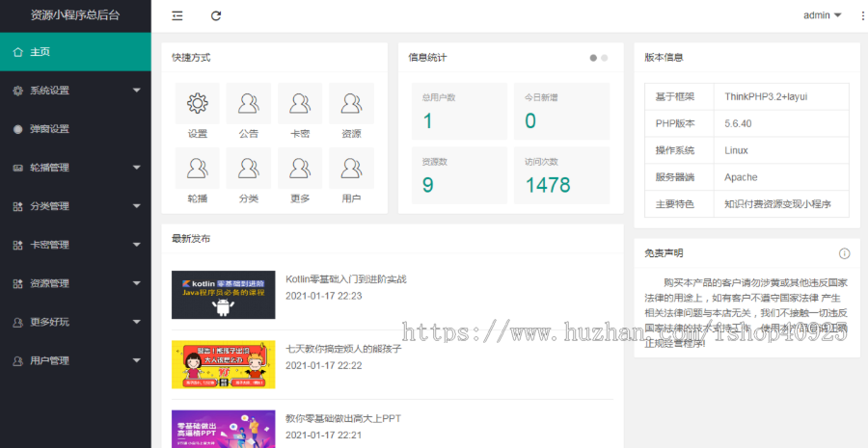Click the 最新发布 panel heading
Screen dimensions: 868x448
click(191, 239)
